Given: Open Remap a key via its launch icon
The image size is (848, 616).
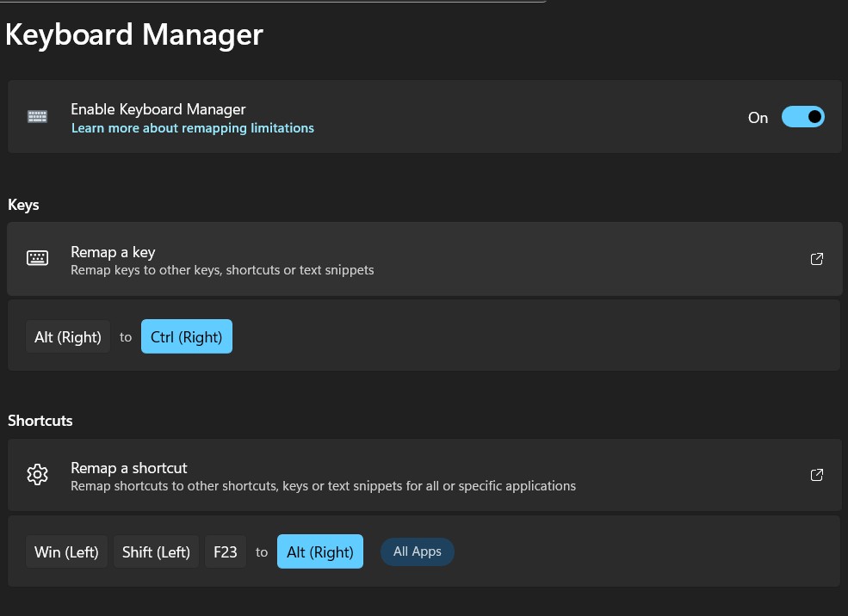Looking at the screenshot, I should [x=816, y=258].
